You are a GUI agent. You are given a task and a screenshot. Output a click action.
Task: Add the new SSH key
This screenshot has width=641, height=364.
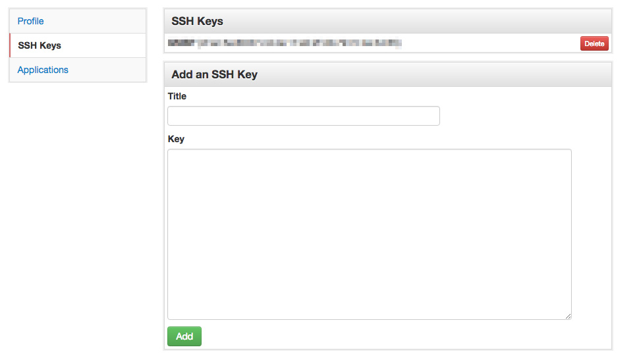coord(184,336)
